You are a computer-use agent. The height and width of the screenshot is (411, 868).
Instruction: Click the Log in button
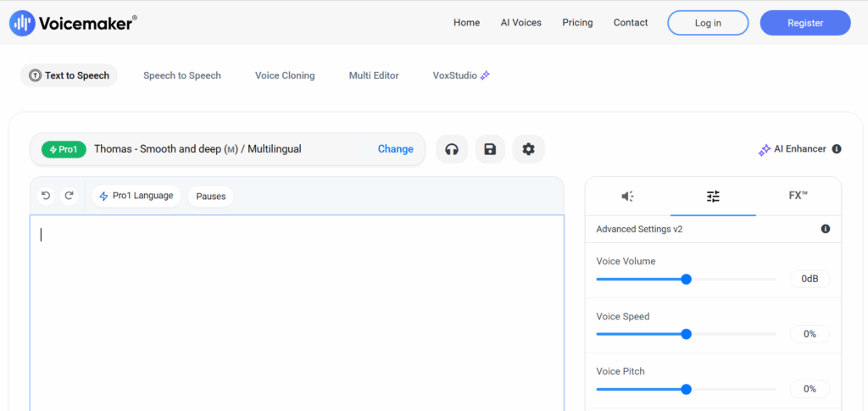[708, 23]
